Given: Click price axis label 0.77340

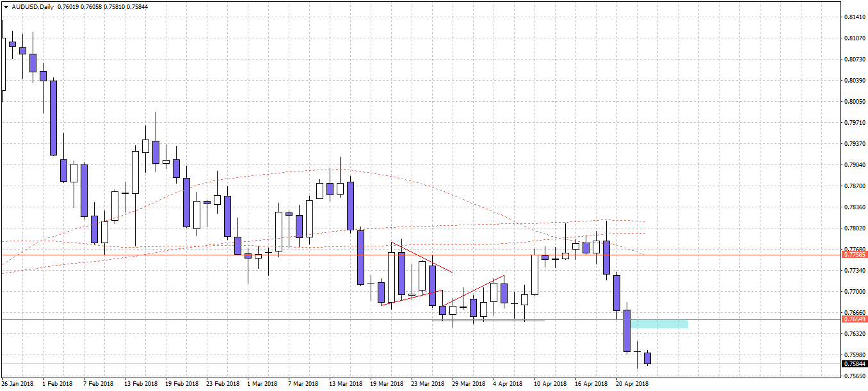Looking at the screenshot, I should pyautogui.click(x=856, y=271).
